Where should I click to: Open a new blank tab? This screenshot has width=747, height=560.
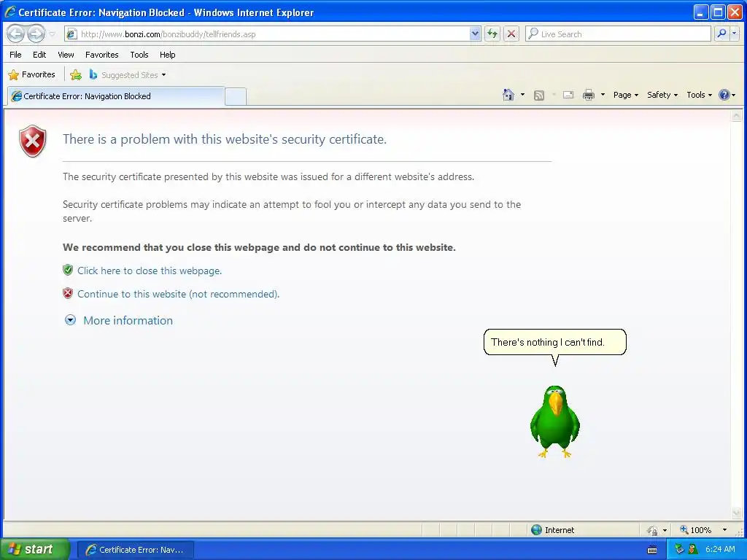coord(236,97)
